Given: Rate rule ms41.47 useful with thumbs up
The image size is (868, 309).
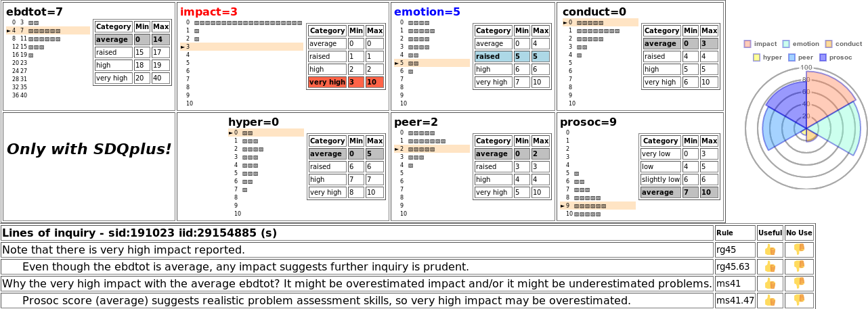Looking at the screenshot, I should point(770,300).
